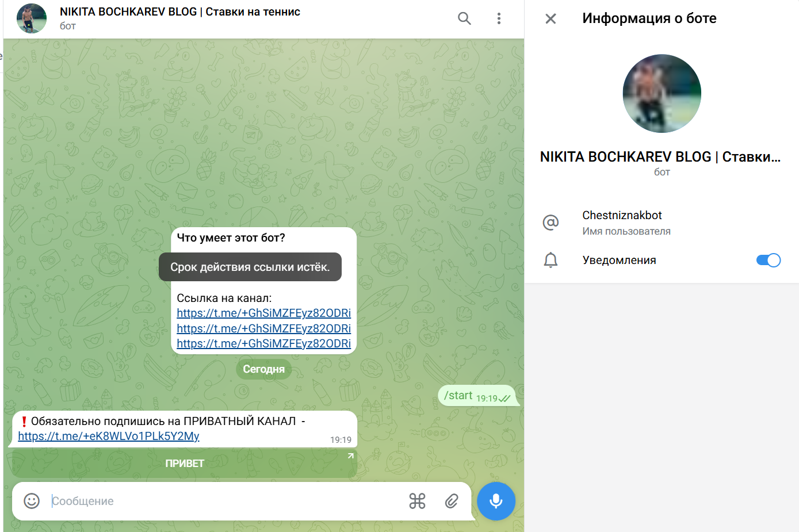Click the Уведомления label

click(619, 261)
